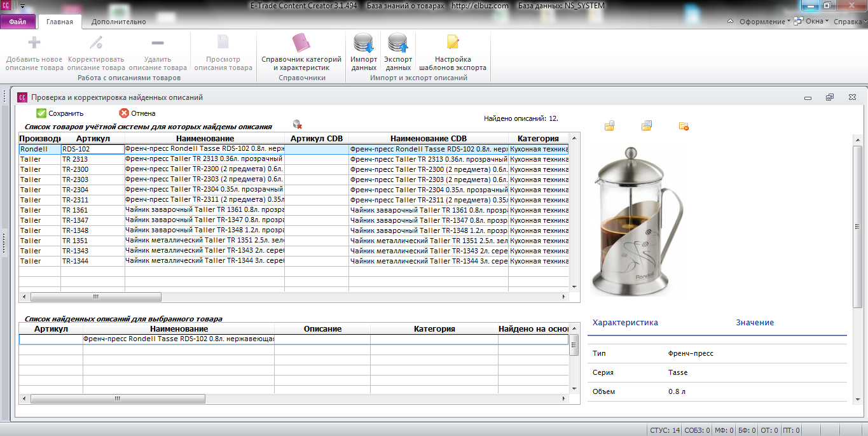Click the Тип characteristic row label
Screen dimensions: 868x436
pyautogui.click(x=598, y=353)
